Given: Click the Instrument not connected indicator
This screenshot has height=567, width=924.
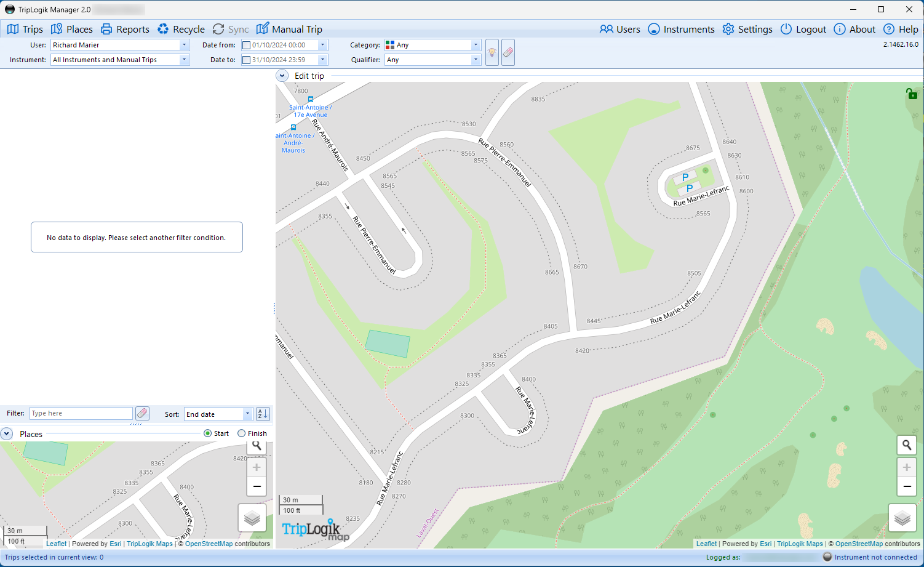Looking at the screenshot, I should 870,557.
